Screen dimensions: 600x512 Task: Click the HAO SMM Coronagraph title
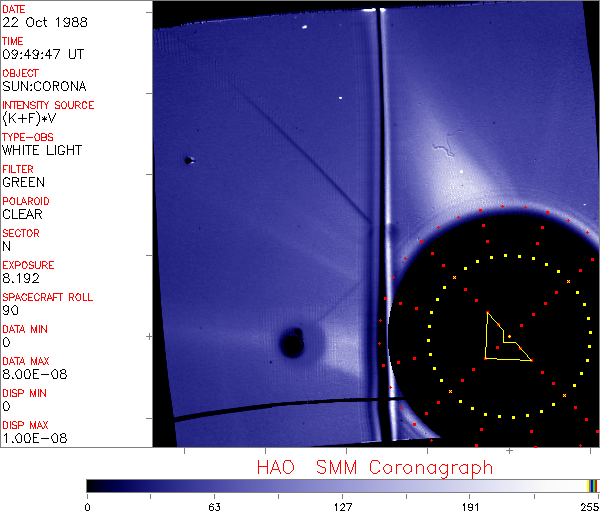click(374, 467)
